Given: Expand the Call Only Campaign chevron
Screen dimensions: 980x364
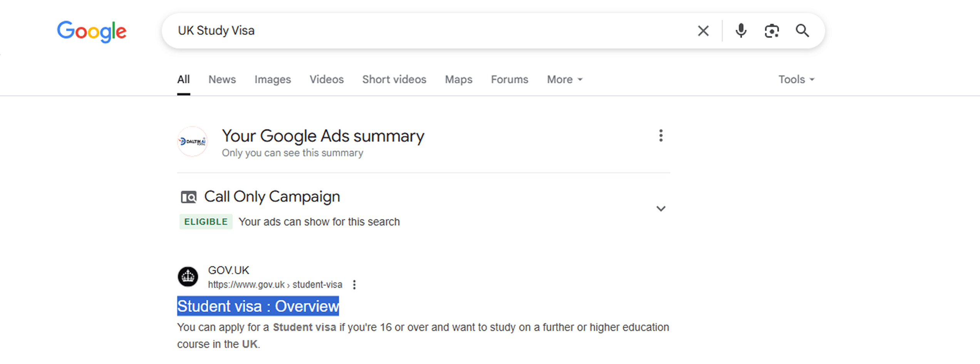Looking at the screenshot, I should [x=661, y=209].
